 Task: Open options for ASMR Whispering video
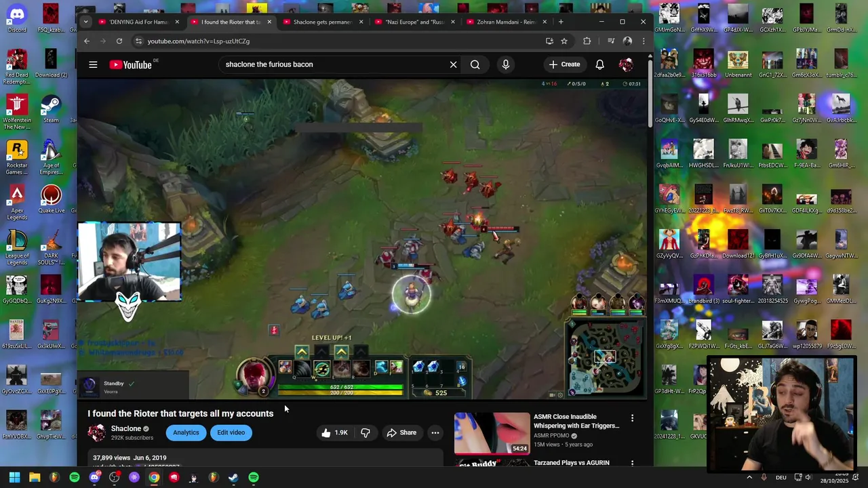click(x=632, y=418)
